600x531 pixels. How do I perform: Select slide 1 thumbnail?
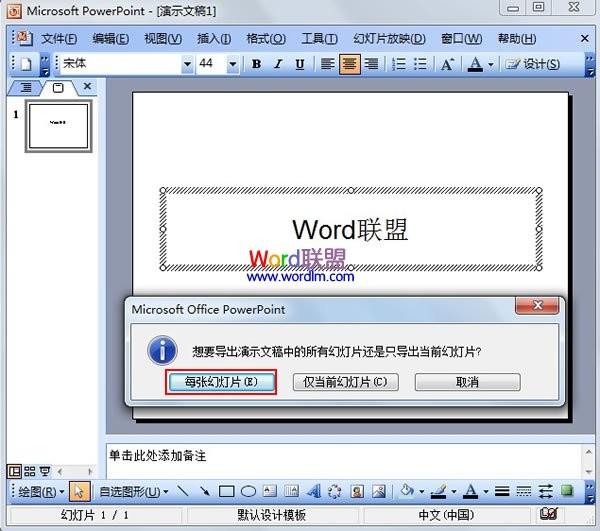point(59,126)
